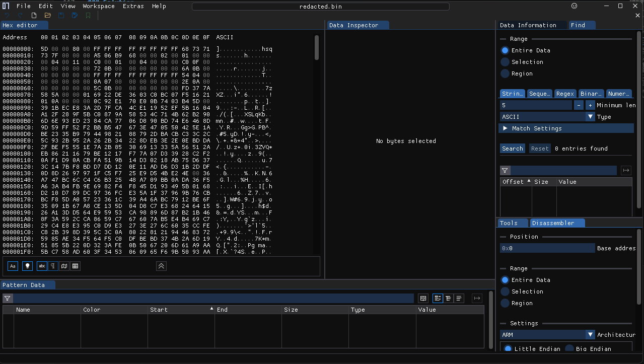Click the map icon in hex editor footer
The image size is (644, 364).
click(64, 266)
